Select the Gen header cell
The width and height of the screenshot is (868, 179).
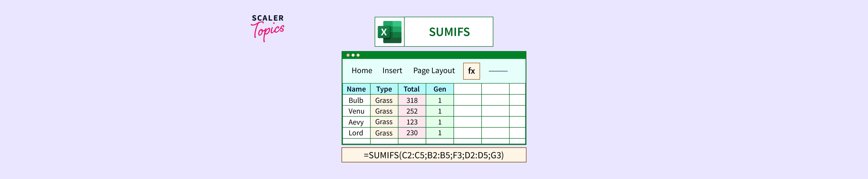(x=439, y=89)
